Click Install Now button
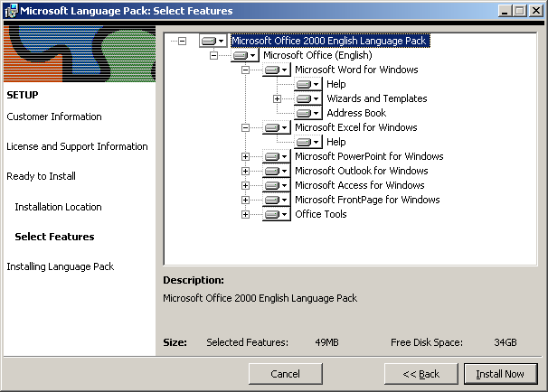548x392 pixels. (500, 374)
